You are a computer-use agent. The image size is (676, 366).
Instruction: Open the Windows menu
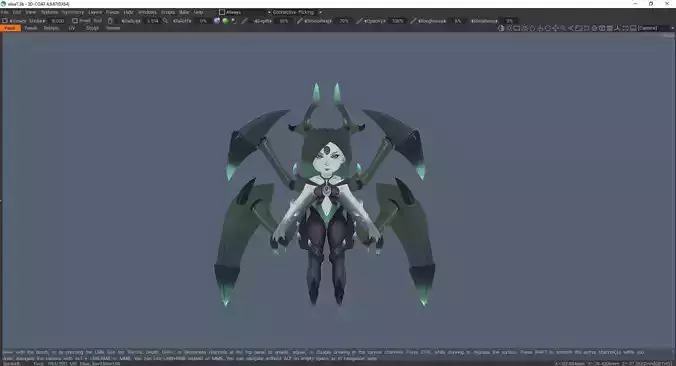(x=147, y=12)
